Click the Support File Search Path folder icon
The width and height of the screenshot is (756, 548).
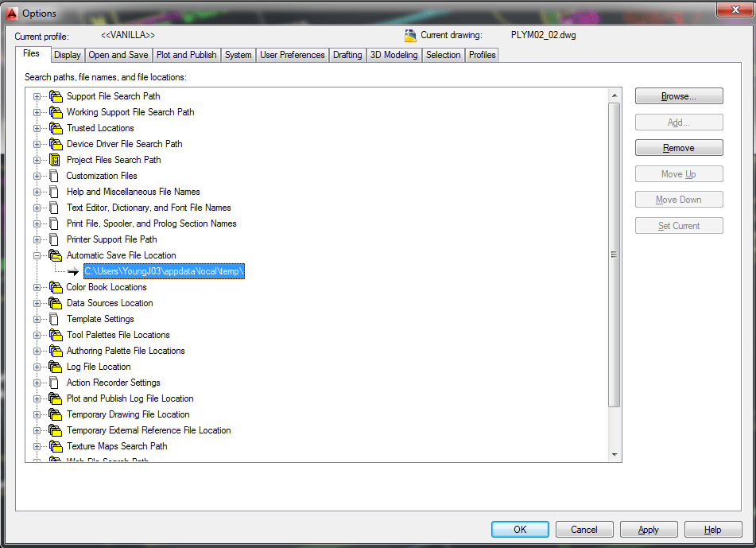click(55, 96)
